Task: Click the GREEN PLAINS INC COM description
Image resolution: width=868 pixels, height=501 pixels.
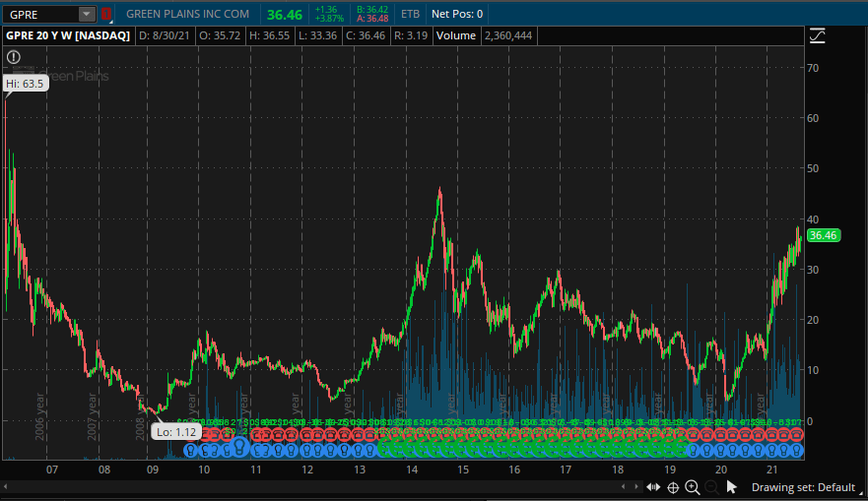Action: (x=187, y=14)
